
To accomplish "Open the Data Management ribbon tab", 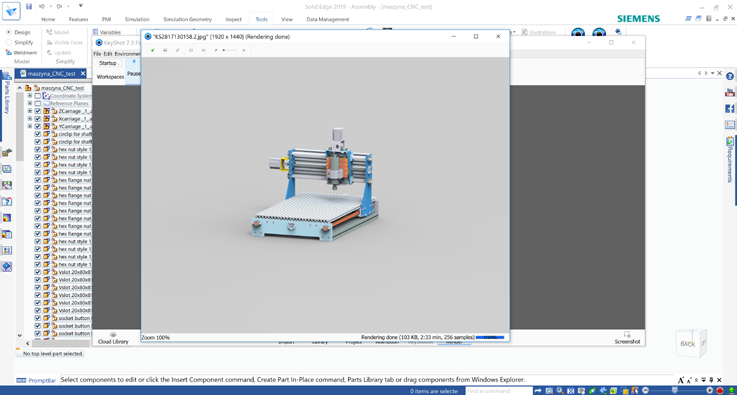I will [328, 19].
